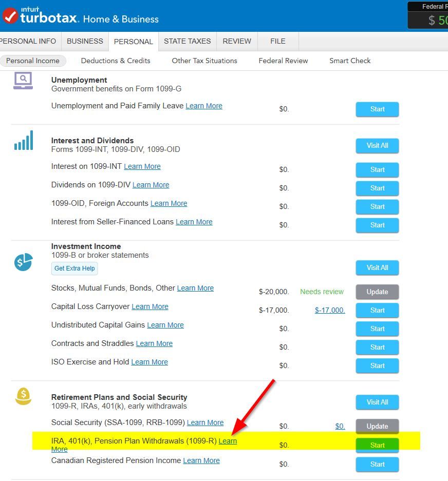Start the Unemployment and Paid Family Leave
This screenshot has height=481, width=448.
pos(377,109)
